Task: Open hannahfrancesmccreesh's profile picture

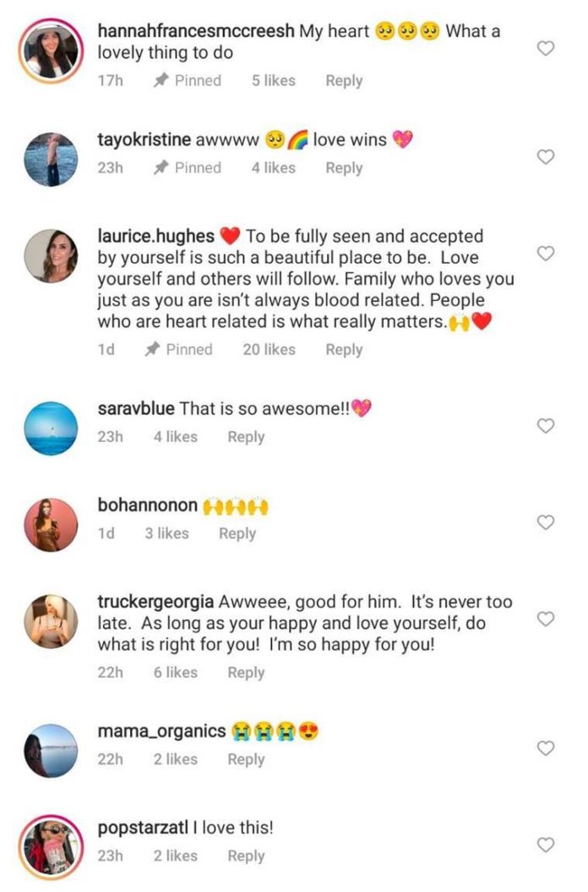Action: point(51,49)
